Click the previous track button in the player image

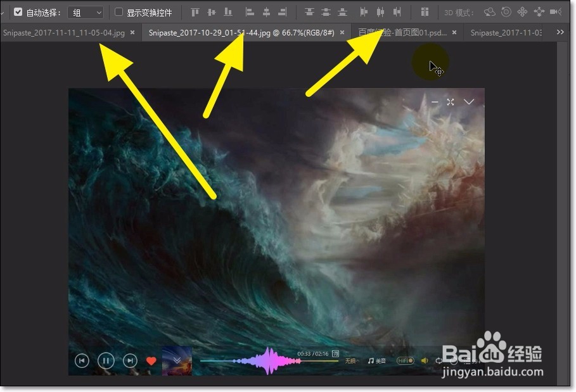coord(82,361)
